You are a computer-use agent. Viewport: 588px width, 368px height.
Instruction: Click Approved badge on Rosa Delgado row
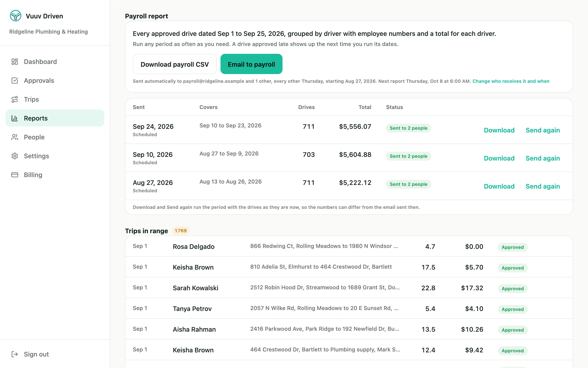click(512, 247)
